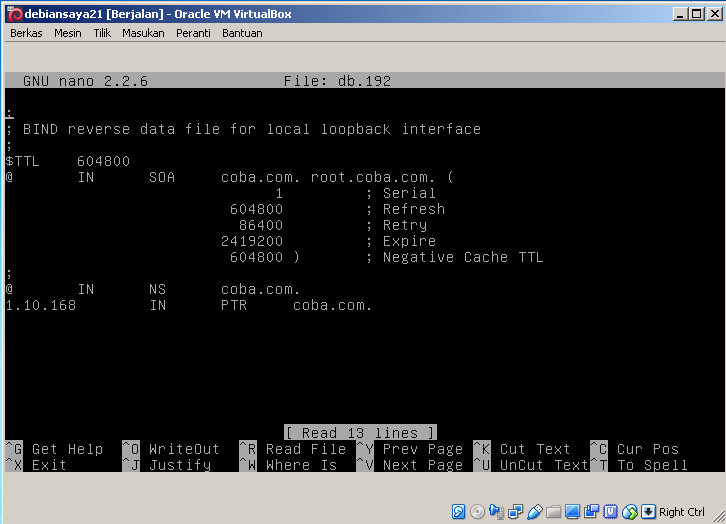Click 'coba.com.' on the NS line
Viewport: 726px width, 524px height.
[x=261, y=289]
